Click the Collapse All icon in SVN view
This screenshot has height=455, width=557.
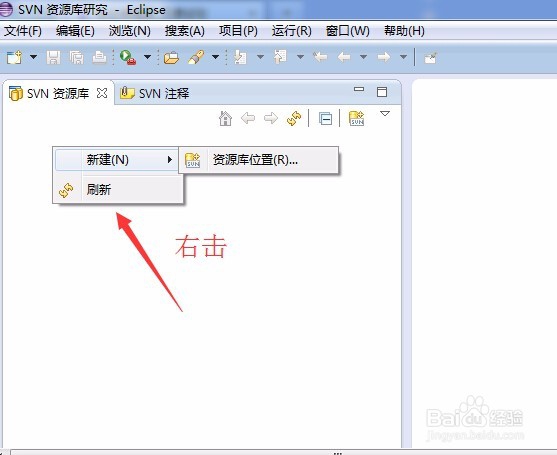point(325,119)
